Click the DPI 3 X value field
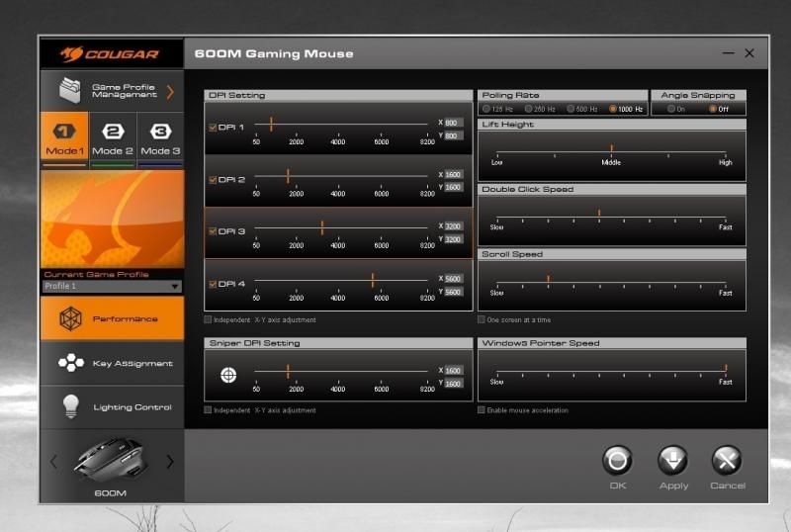 click(x=454, y=226)
